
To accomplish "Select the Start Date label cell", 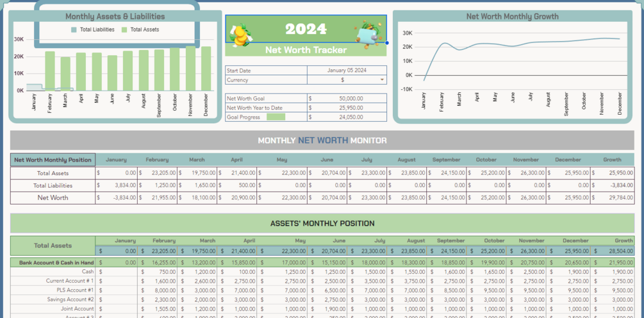I will point(266,71).
